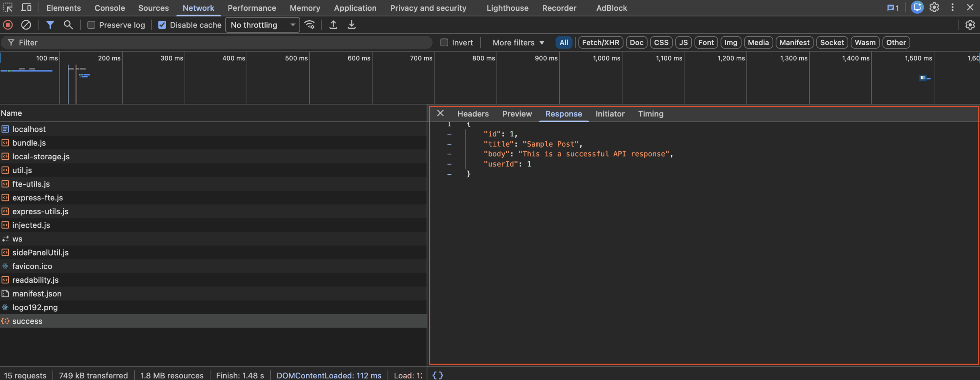Uncheck Disable cache checkbox

point(162,25)
